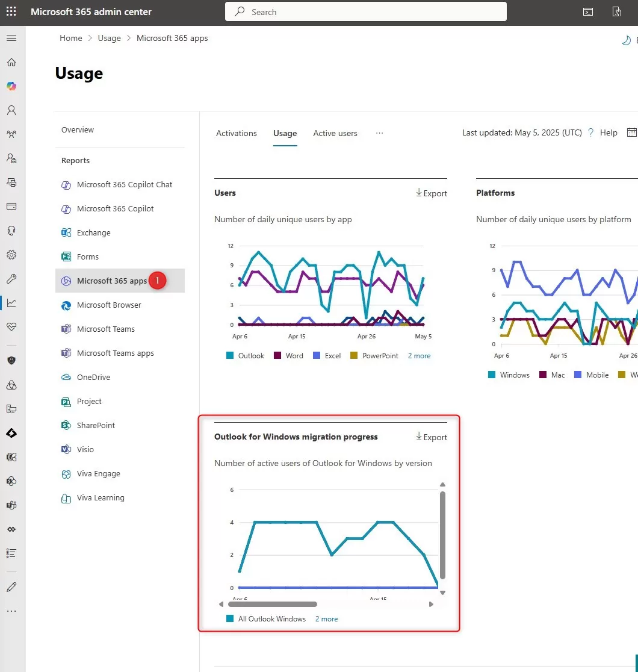
Task: Open the Power Platform diamonds icon in the rail
Action: [11, 529]
